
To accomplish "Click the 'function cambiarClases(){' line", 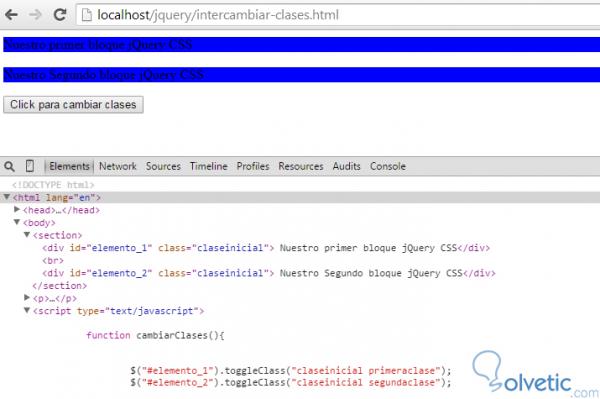I will coord(155,335).
